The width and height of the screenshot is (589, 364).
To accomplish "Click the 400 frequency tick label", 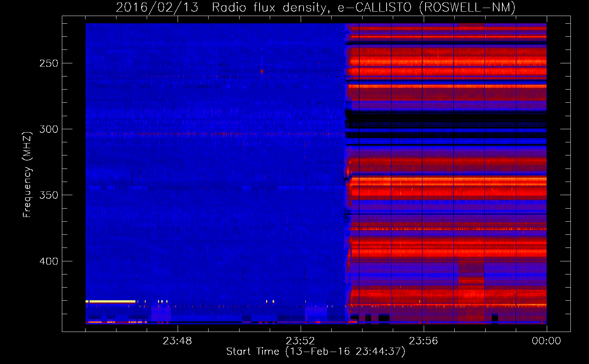I will coord(49,261).
